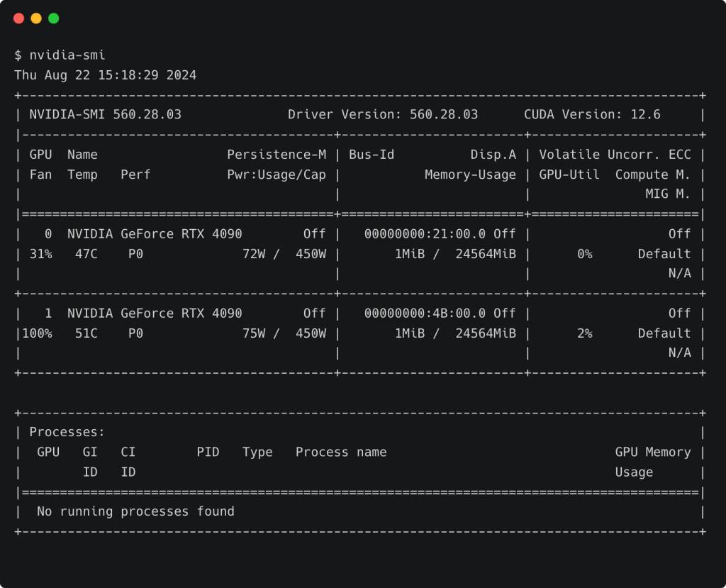Click the power reading "75W"
The width and height of the screenshot is (726, 588).
pos(254,333)
